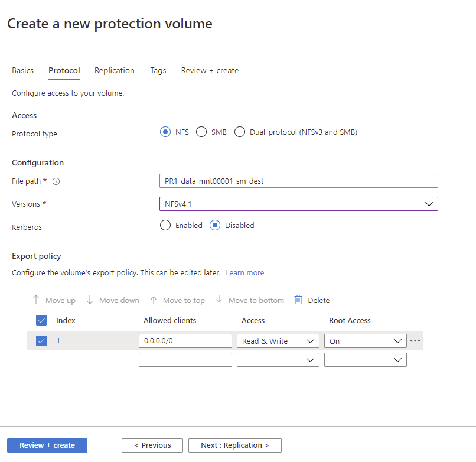Screen dimensions: 476x462
Task: Go to the Basics tab
Action: (x=22, y=70)
